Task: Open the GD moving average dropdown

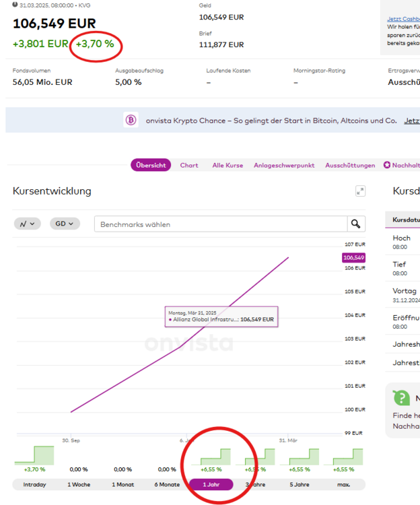Action: tap(64, 224)
